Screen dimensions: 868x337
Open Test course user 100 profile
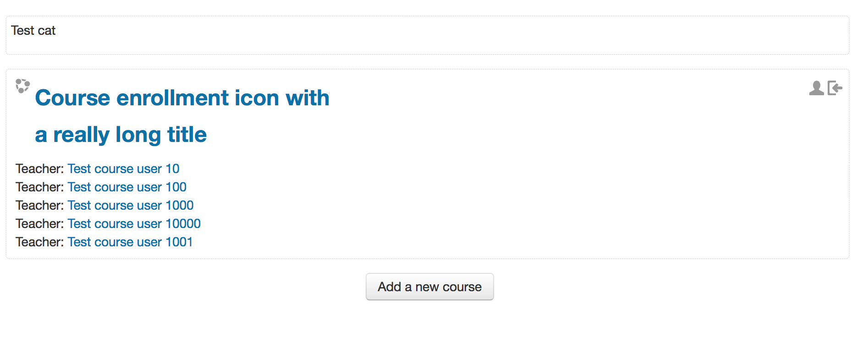point(127,187)
